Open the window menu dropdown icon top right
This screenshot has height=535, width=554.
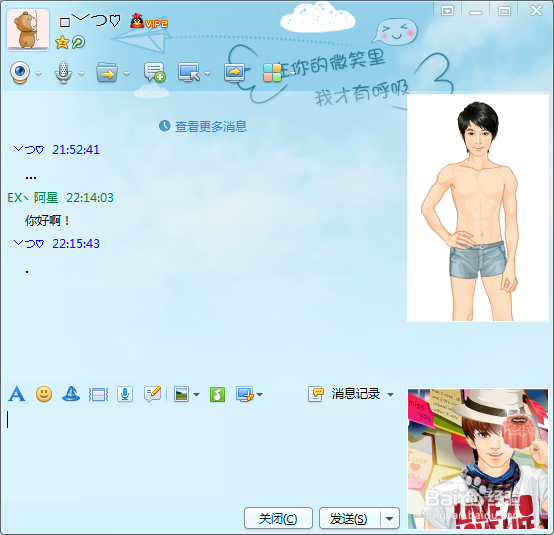pos(447,11)
